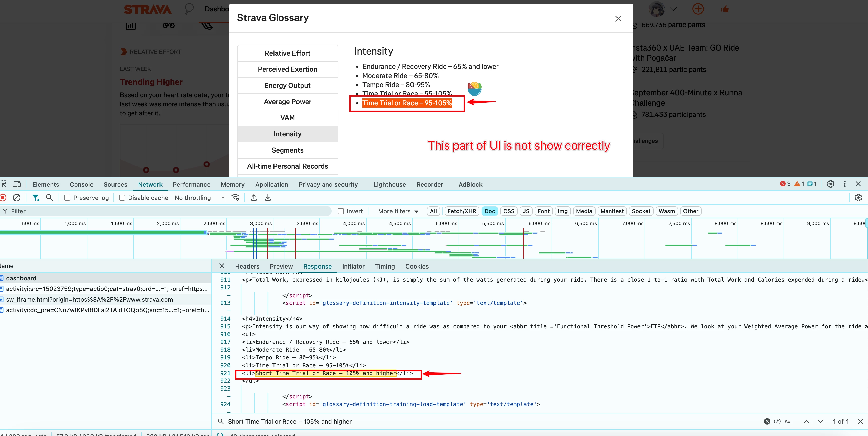
Task: Open the Lighthouse tab
Action: point(390,184)
